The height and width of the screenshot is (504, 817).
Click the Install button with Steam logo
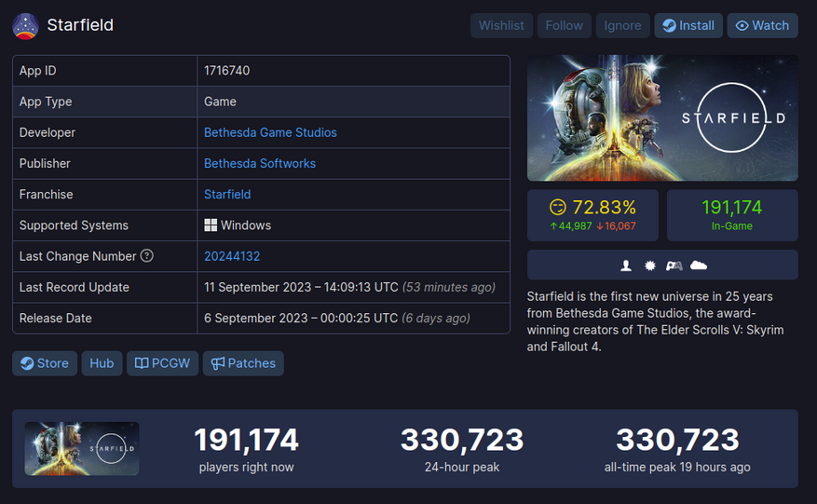688,25
